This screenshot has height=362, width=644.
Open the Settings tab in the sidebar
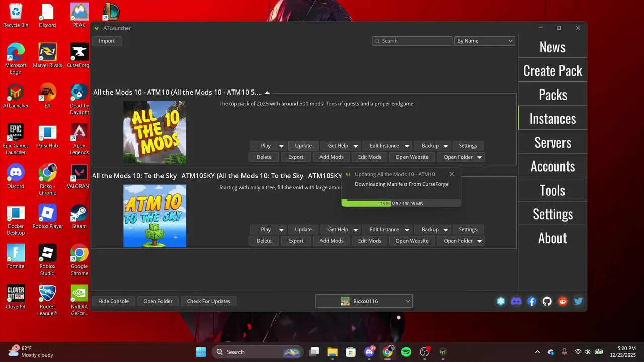pyautogui.click(x=552, y=214)
